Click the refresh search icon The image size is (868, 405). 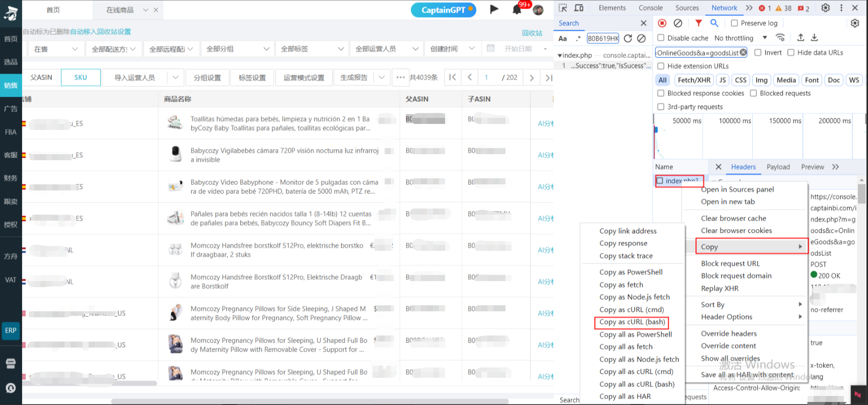click(628, 38)
